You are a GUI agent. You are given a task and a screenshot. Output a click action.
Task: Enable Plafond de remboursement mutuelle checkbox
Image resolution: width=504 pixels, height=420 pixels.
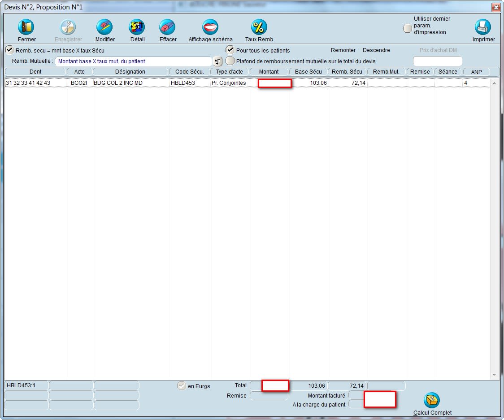coord(230,61)
